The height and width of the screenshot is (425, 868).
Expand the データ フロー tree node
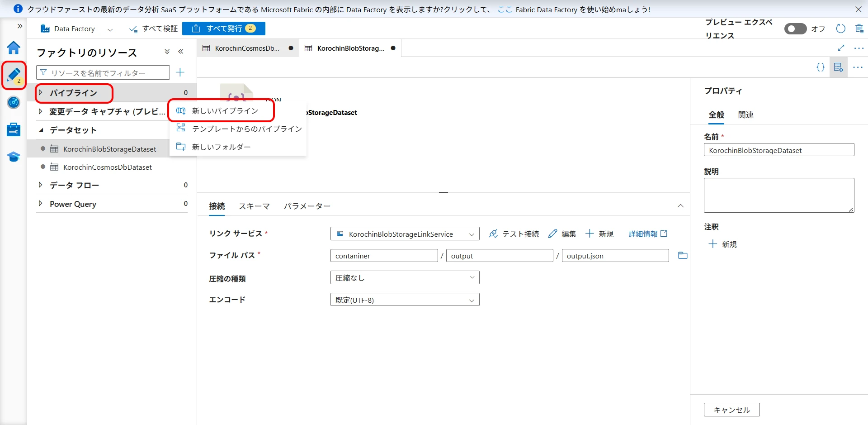point(41,185)
